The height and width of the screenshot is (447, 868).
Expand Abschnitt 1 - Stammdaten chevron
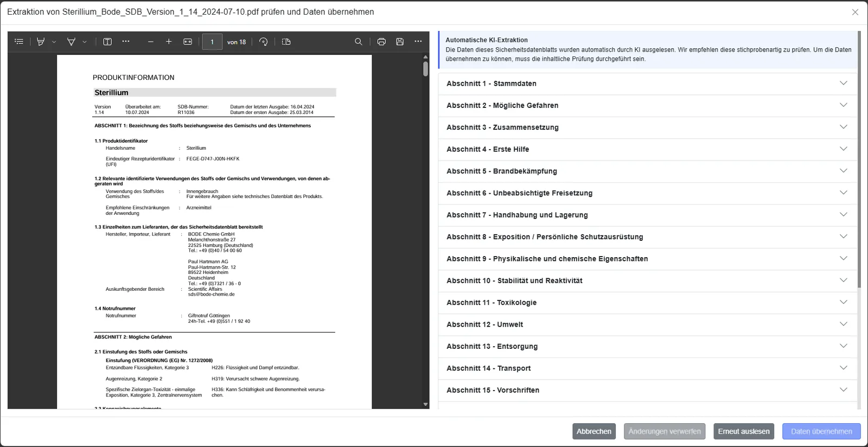click(844, 84)
